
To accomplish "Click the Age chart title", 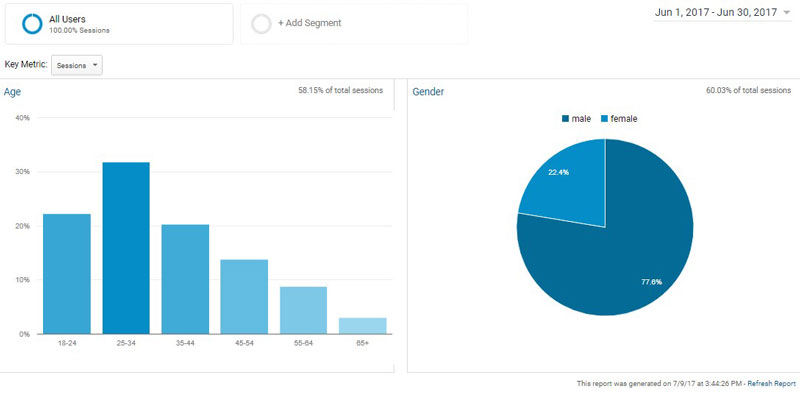I will point(12,92).
